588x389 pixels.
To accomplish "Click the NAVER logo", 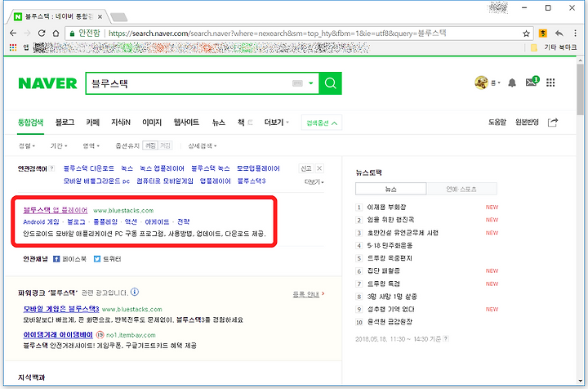I will click(x=47, y=83).
